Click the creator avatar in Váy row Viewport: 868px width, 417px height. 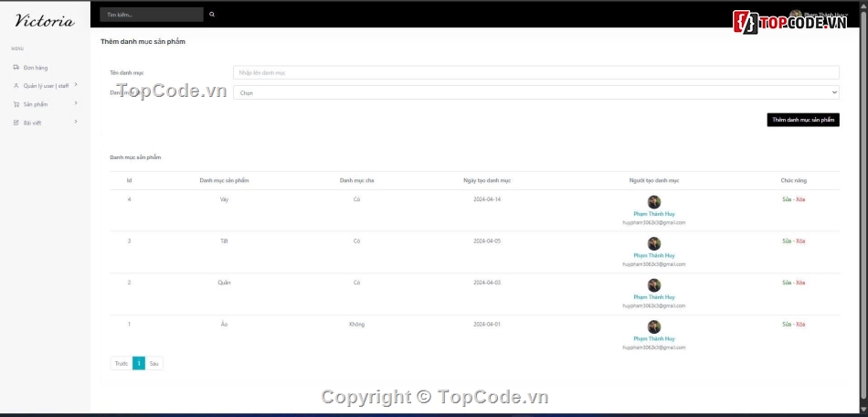(x=654, y=202)
